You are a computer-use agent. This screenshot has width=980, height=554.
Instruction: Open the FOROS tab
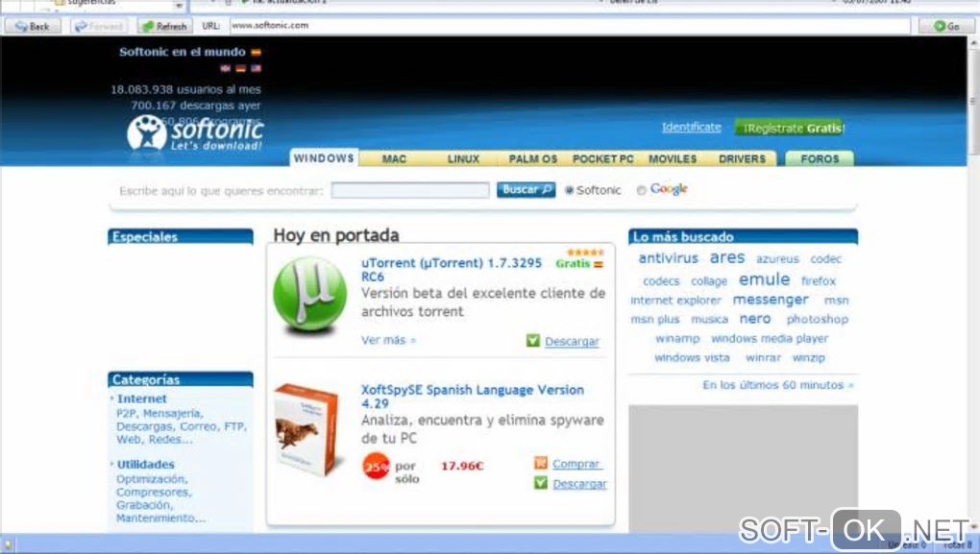(x=820, y=158)
